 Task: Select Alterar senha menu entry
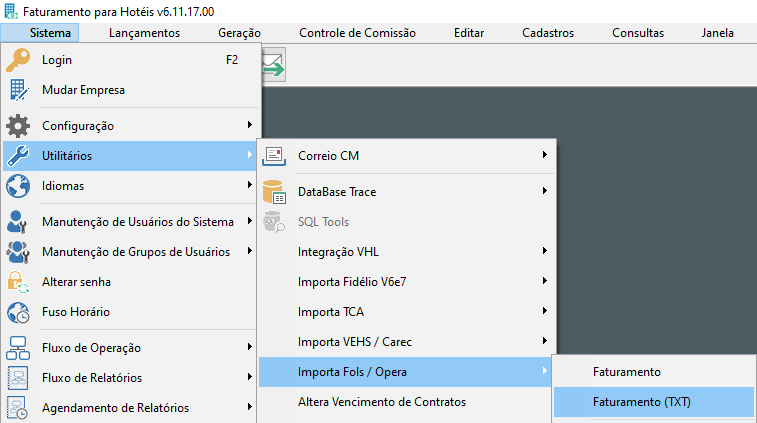(x=130, y=282)
